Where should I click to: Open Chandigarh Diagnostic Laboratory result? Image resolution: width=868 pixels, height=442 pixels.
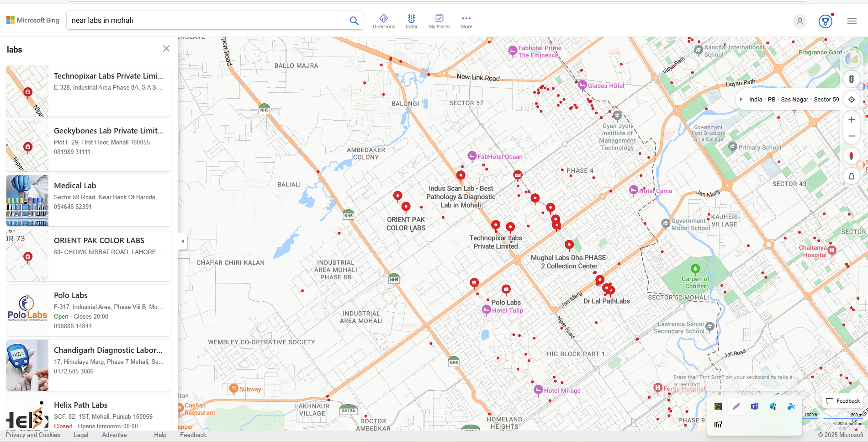click(x=89, y=365)
